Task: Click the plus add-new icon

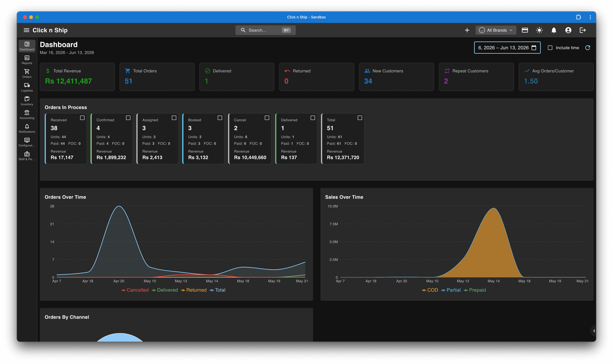Action: 467,30
